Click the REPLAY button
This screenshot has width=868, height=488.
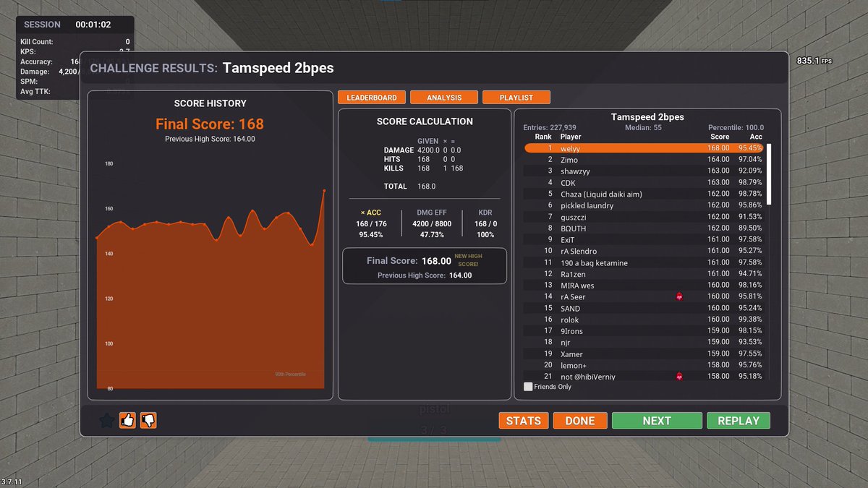coord(739,421)
